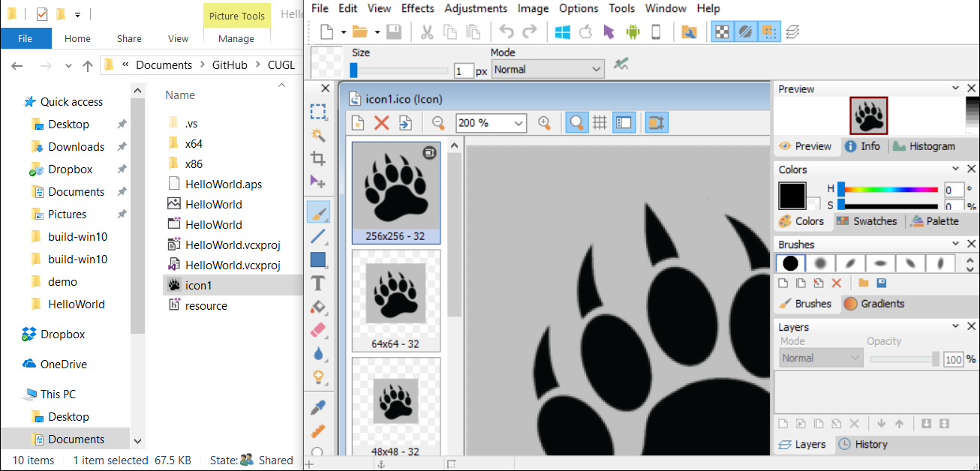Select the Text tool

pyautogui.click(x=318, y=283)
